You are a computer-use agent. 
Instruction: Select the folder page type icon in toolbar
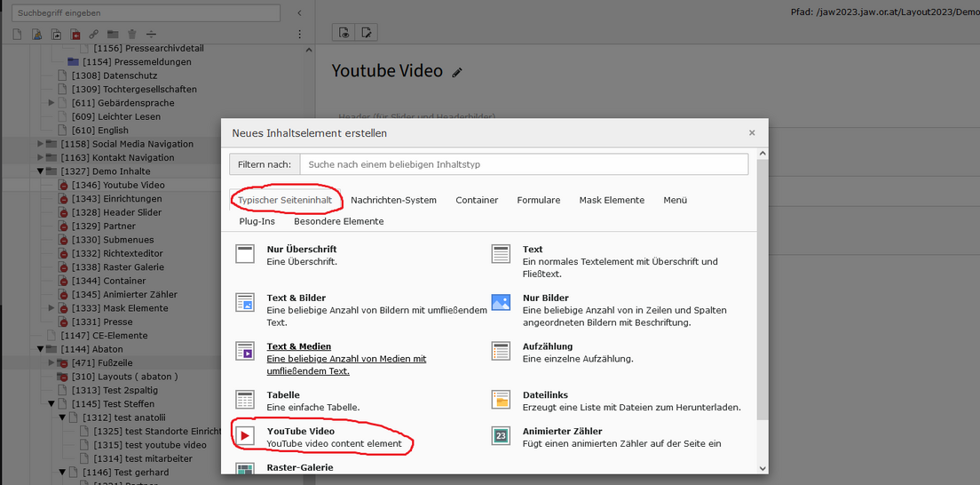[x=113, y=35]
